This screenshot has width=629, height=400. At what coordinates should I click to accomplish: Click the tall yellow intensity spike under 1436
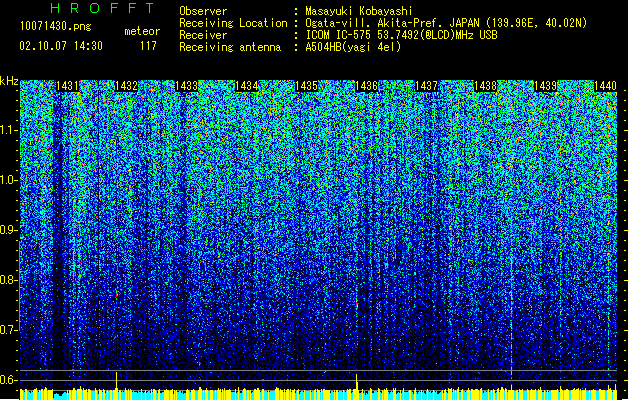pyautogui.click(x=357, y=382)
